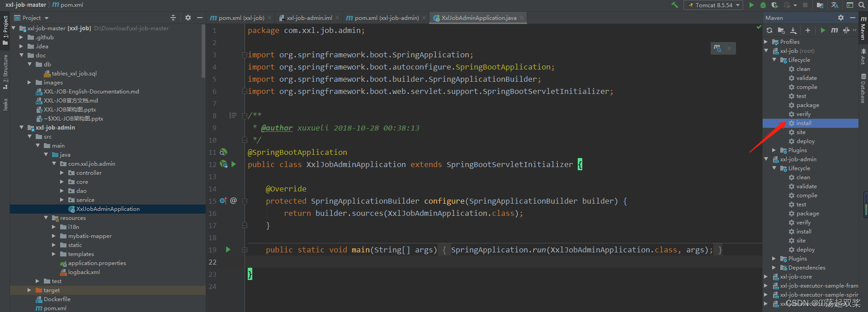Viewport: 868px width, 312px height.
Task: Switch to the xxl-job-admin.iml tab
Action: (309, 18)
